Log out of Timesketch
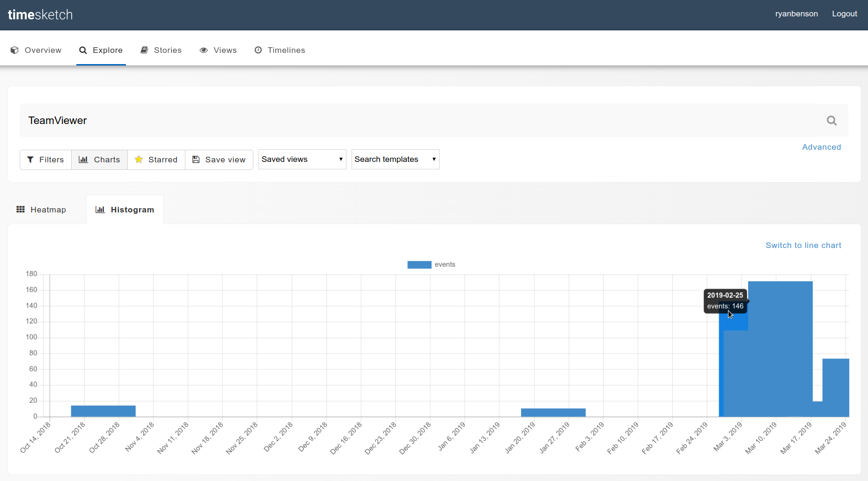The width and height of the screenshot is (868, 481). tap(845, 14)
